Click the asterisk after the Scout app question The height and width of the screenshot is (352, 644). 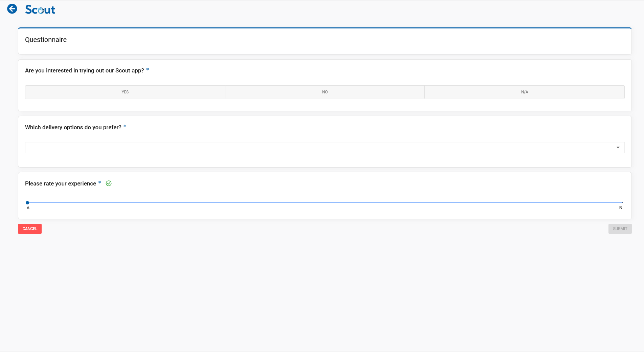[x=148, y=70]
